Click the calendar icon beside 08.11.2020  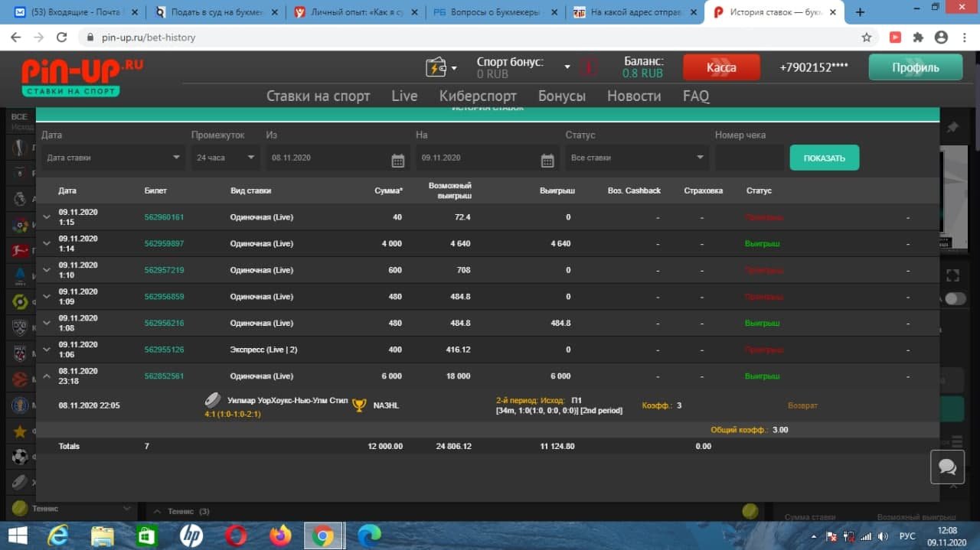coord(397,160)
